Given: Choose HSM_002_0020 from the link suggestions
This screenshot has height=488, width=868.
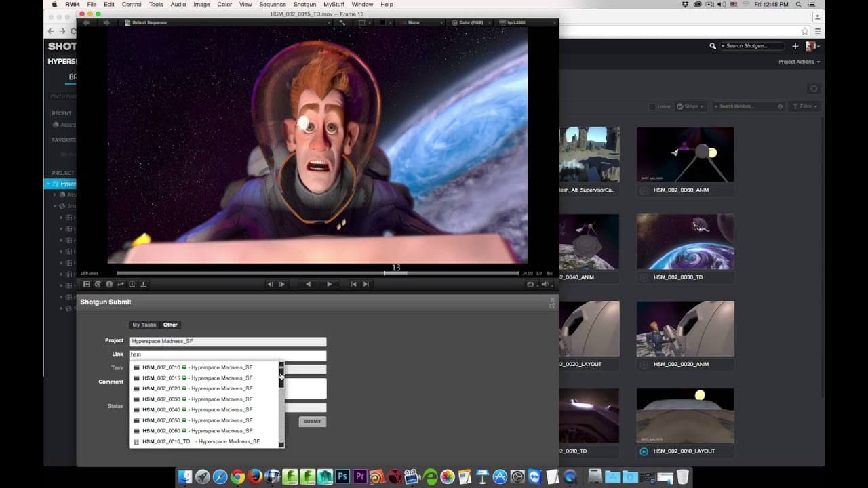Looking at the screenshot, I should [204, 388].
